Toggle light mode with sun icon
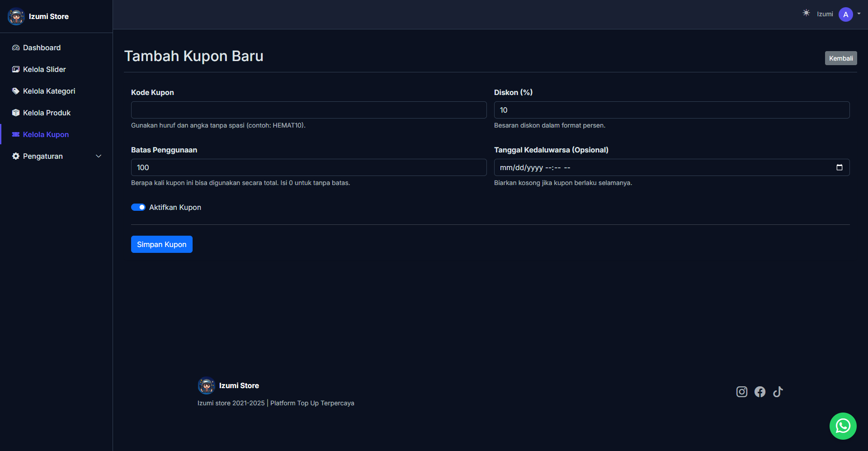Image resolution: width=868 pixels, height=451 pixels. coord(806,13)
